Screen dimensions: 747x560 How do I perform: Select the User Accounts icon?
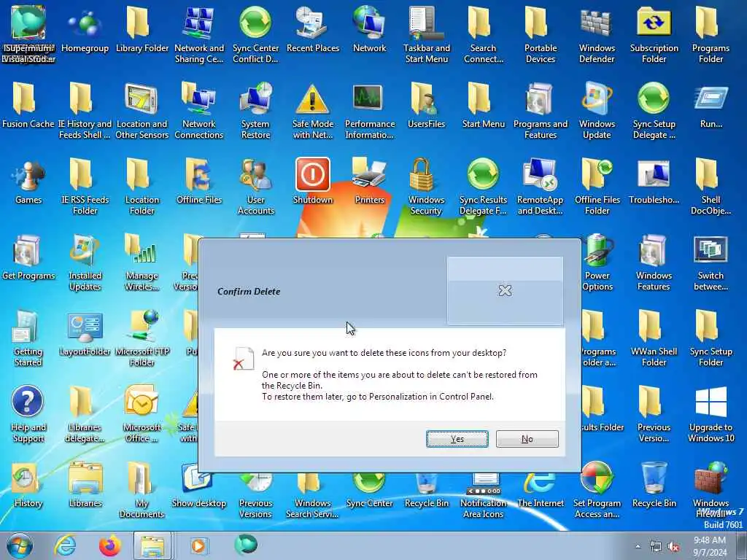click(x=256, y=187)
